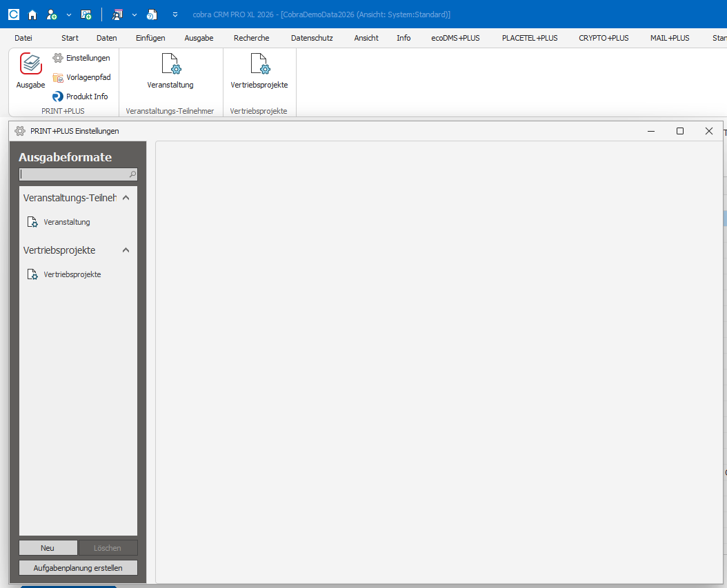Click the Neu button
Viewport: 727px width, 588px height.
48,548
